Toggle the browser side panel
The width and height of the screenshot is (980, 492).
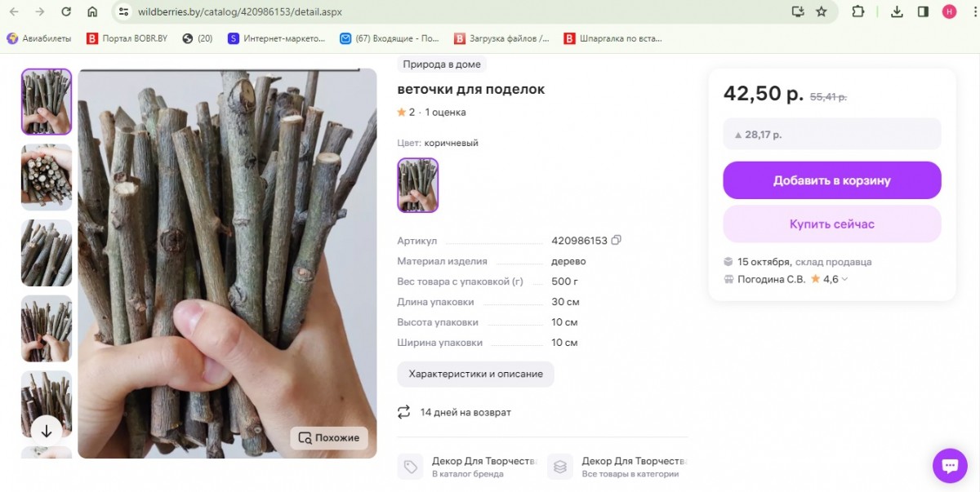tap(923, 11)
